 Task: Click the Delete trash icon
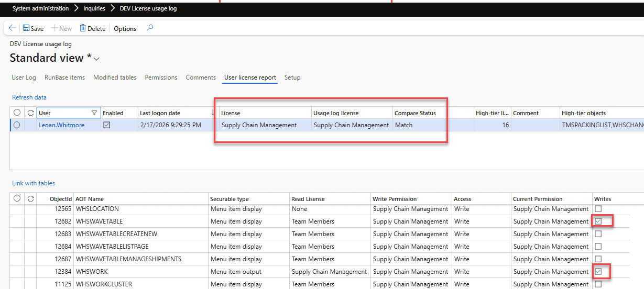click(83, 28)
